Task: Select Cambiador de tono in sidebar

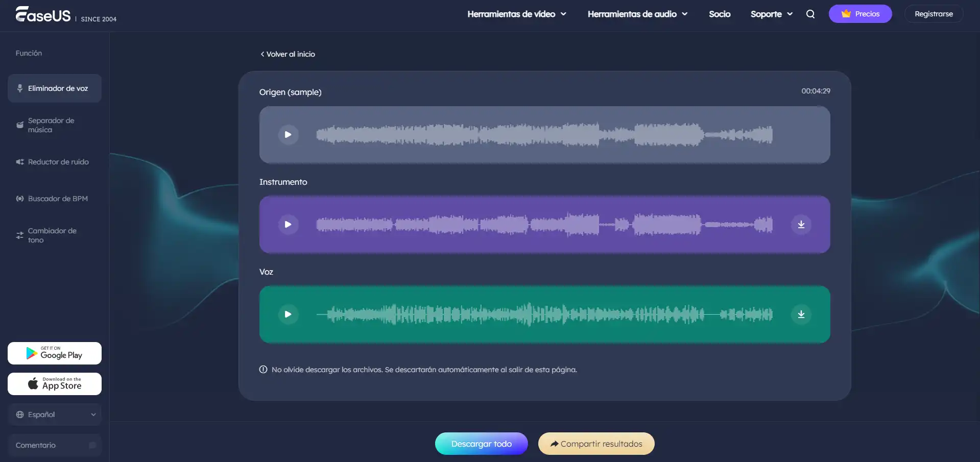Action: pyautogui.click(x=55, y=235)
